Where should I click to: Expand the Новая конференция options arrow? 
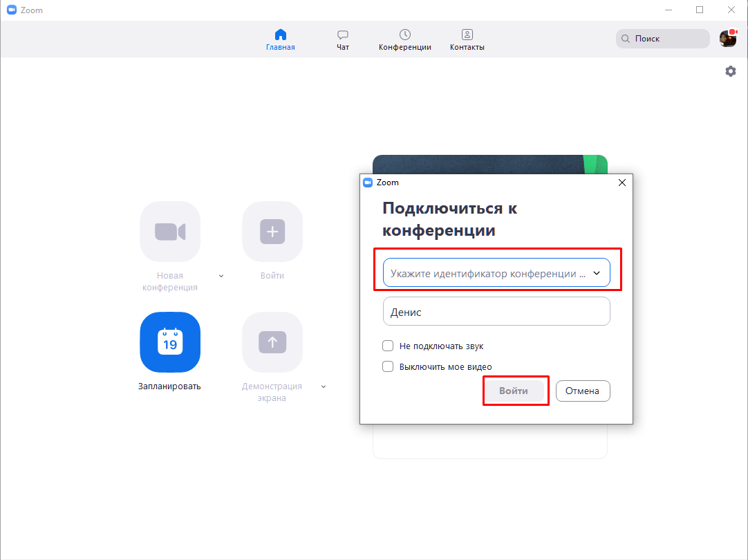click(x=221, y=276)
